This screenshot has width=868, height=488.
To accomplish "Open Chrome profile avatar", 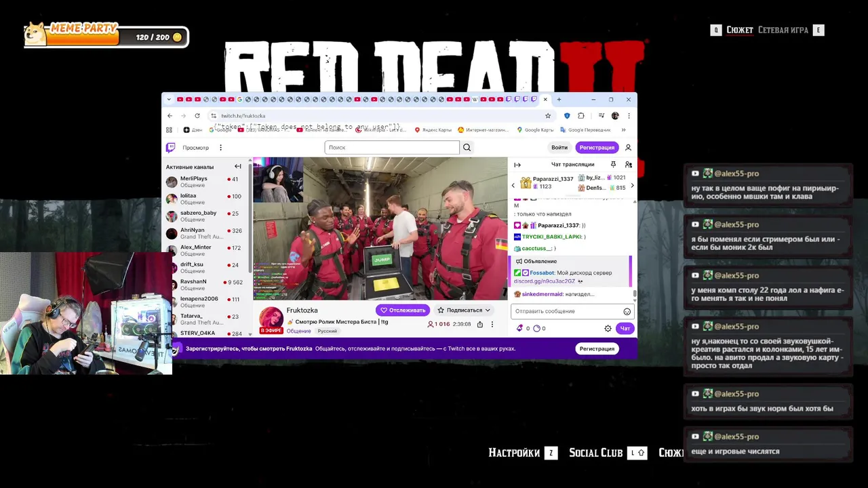I will (615, 116).
